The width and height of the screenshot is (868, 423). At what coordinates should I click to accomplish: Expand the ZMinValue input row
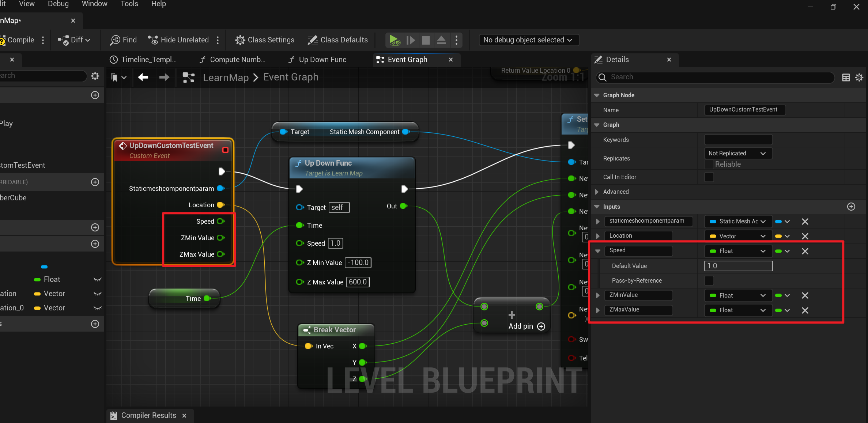(x=598, y=295)
